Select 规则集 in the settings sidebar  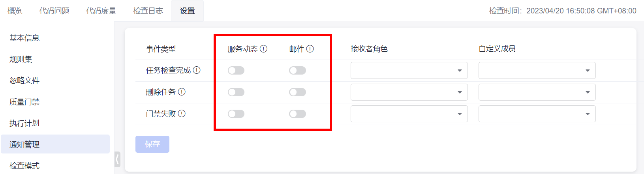pos(21,59)
